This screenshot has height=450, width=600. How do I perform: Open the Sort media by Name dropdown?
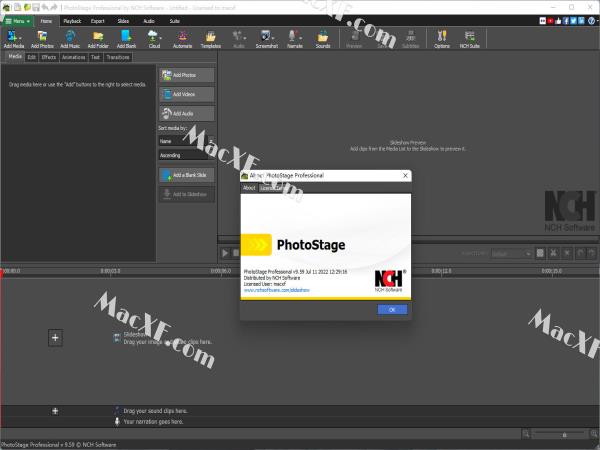pyautogui.click(x=186, y=141)
